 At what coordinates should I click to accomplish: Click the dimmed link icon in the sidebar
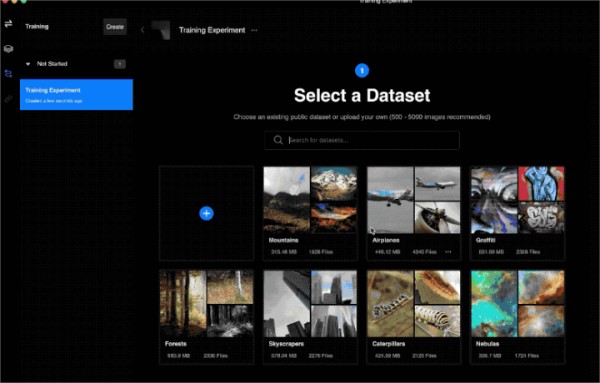[x=8, y=99]
